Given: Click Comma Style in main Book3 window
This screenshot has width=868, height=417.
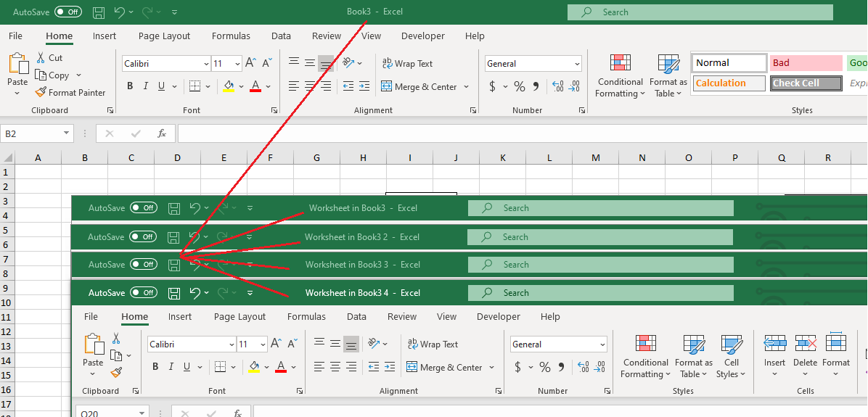Looking at the screenshot, I should coord(536,86).
